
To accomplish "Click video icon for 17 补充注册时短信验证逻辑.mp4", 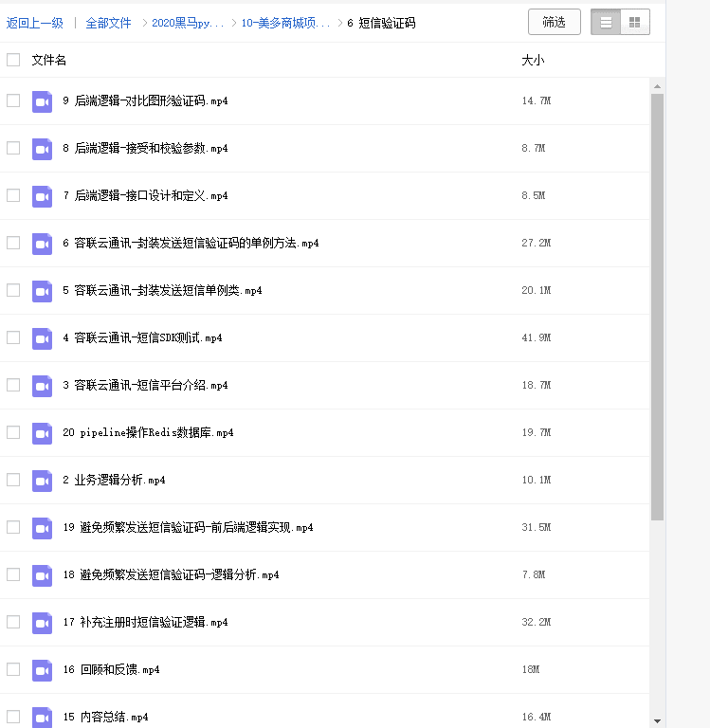I will pyautogui.click(x=42, y=622).
